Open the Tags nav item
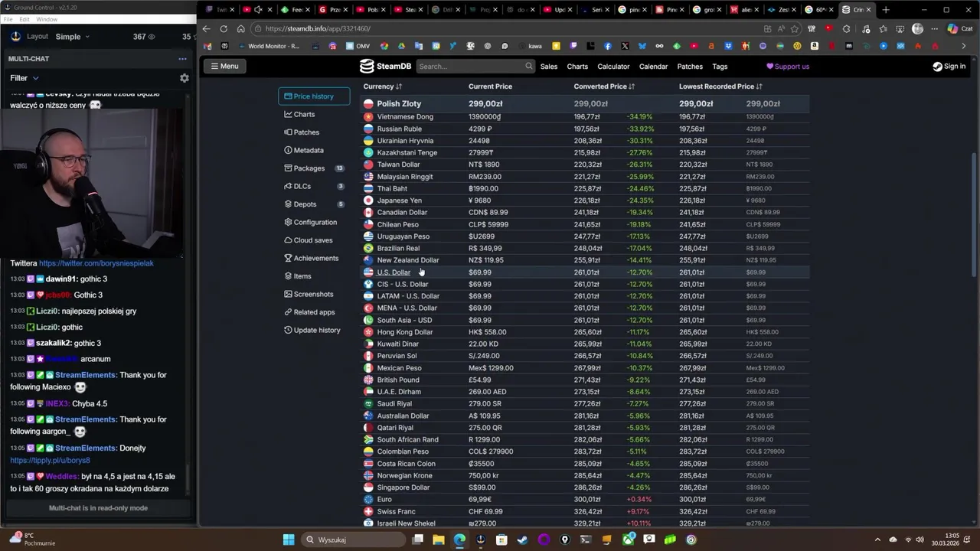Viewport: 980px width, 551px height. tap(720, 67)
